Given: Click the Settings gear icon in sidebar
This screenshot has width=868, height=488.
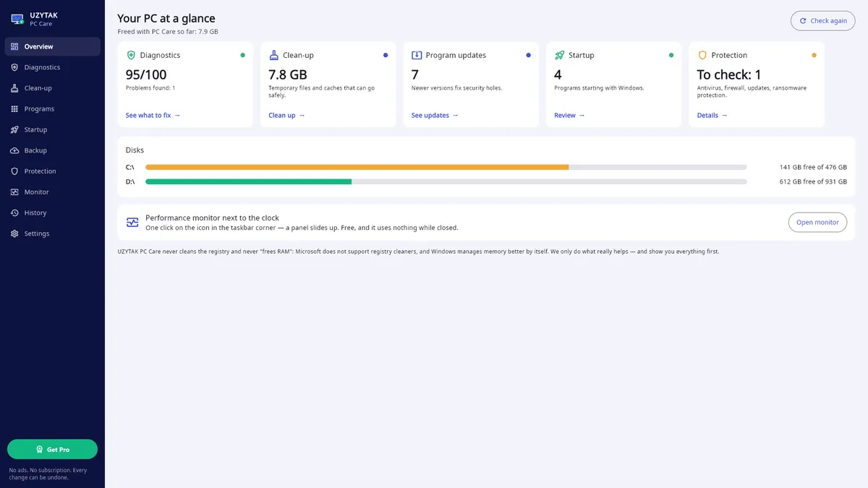Looking at the screenshot, I should coord(14,234).
